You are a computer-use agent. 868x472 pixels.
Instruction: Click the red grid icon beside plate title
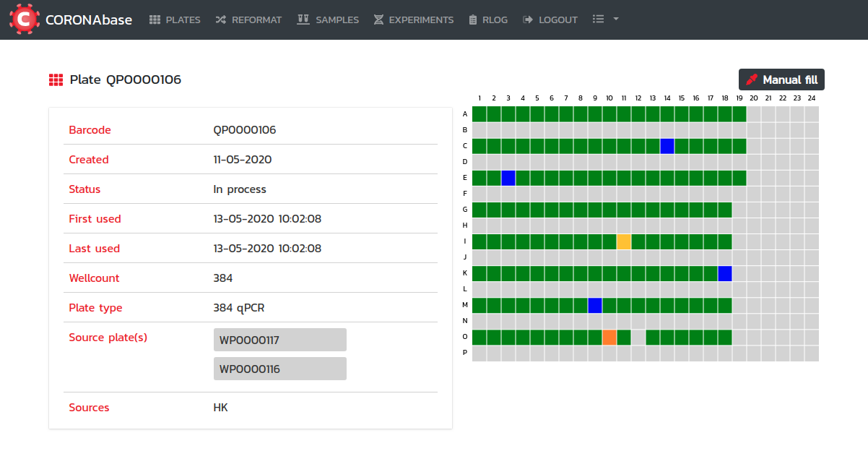[x=56, y=80]
